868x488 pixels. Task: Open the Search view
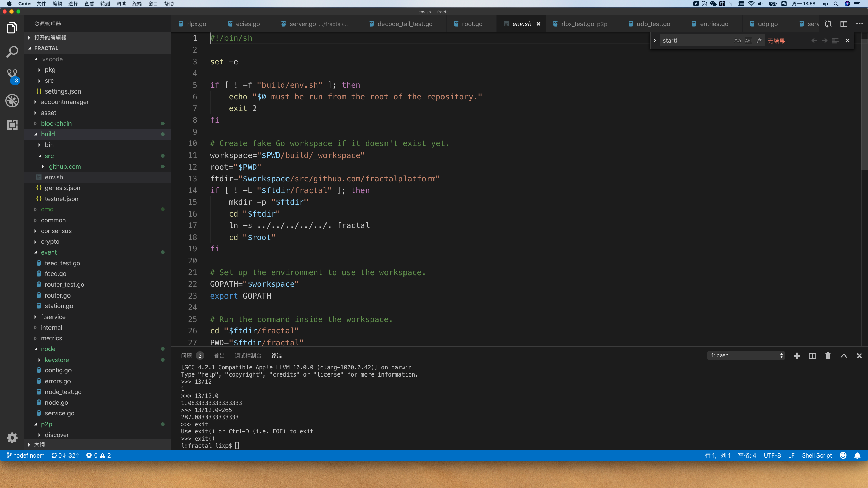click(12, 52)
